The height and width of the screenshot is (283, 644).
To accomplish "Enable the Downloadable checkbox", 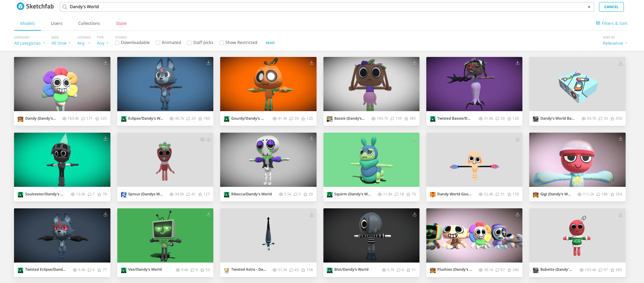I will [x=117, y=43].
